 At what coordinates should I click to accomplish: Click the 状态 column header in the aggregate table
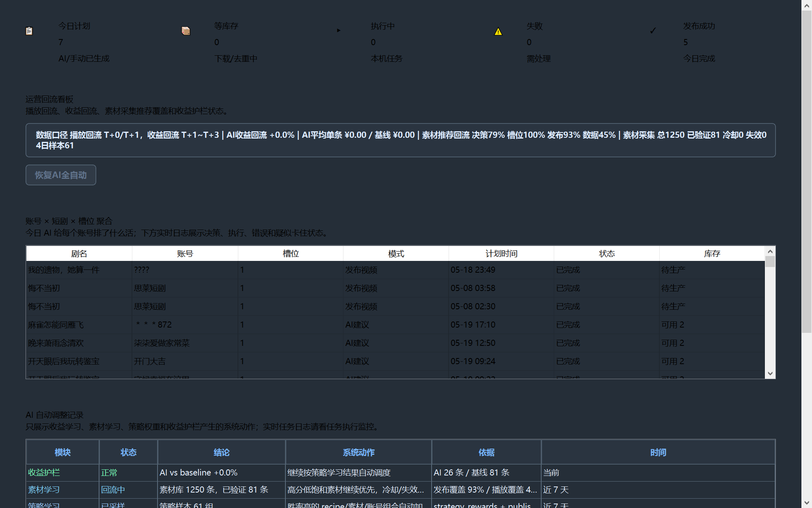click(x=607, y=254)
